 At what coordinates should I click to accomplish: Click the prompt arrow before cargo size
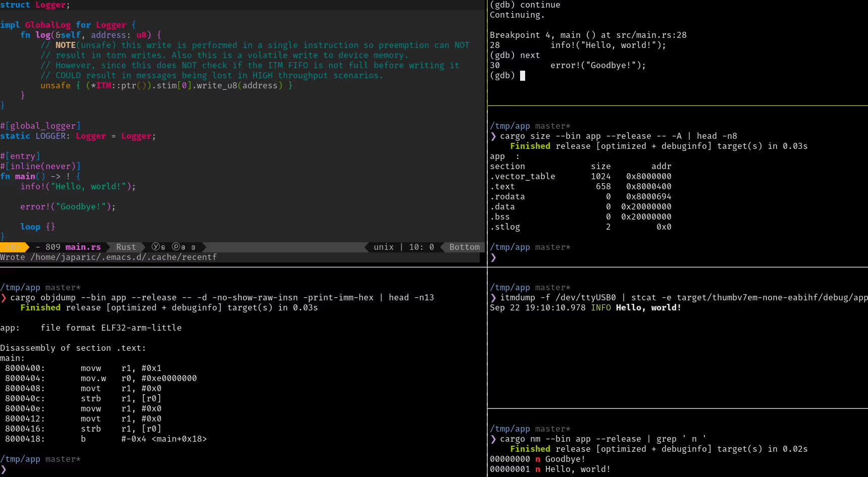point(493,136)
